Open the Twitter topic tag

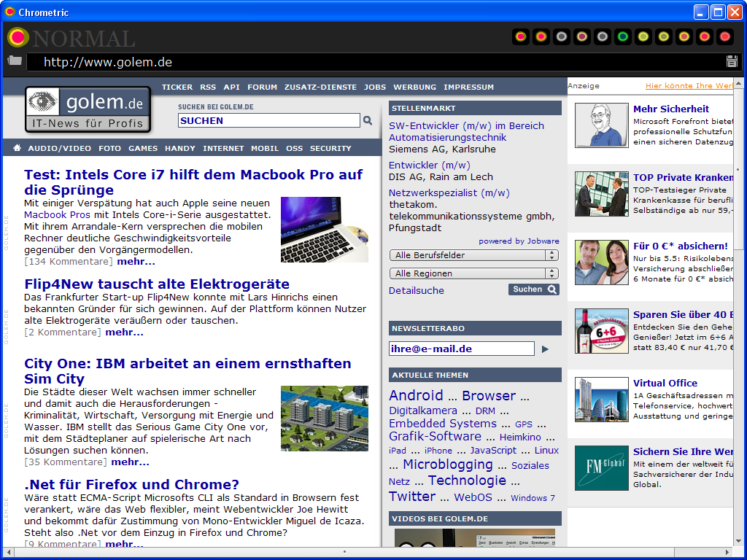(x=412, y=496)
